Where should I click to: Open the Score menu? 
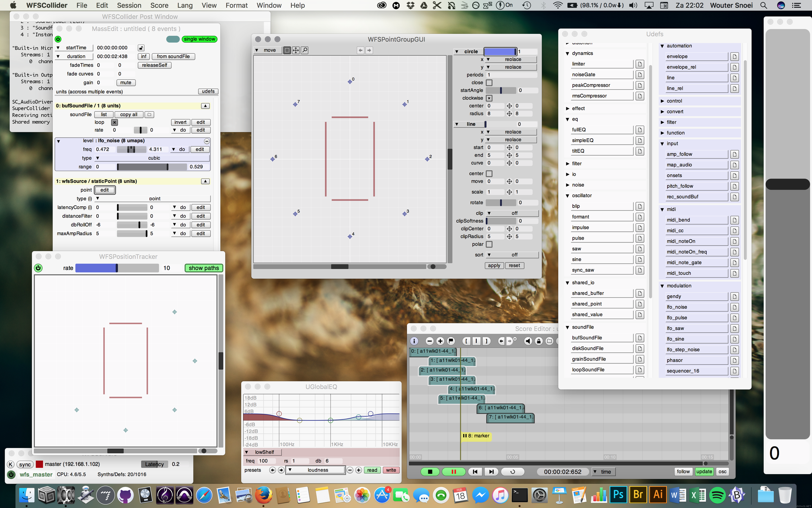(159, 5)
